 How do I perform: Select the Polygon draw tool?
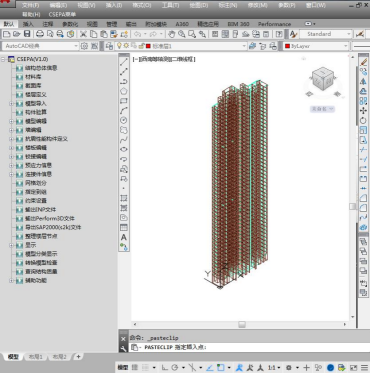(x=124, y=91)
